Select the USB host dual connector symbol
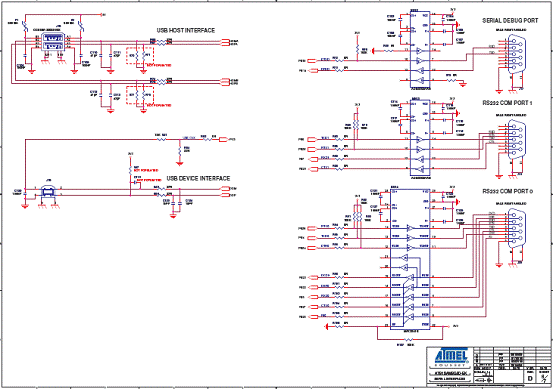The height and width of the screenshot is (389, 553). 54,42
